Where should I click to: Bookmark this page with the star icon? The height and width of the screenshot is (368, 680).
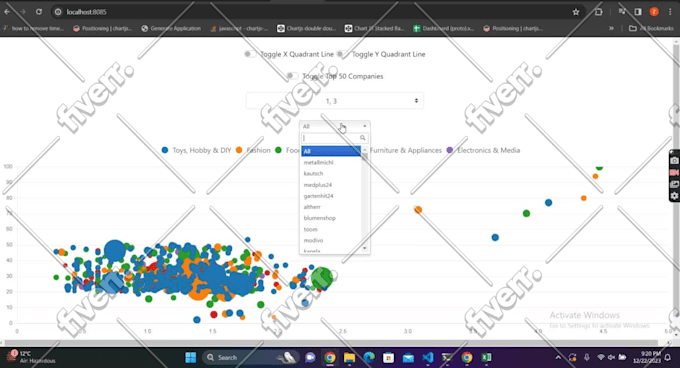coord(576,12)
